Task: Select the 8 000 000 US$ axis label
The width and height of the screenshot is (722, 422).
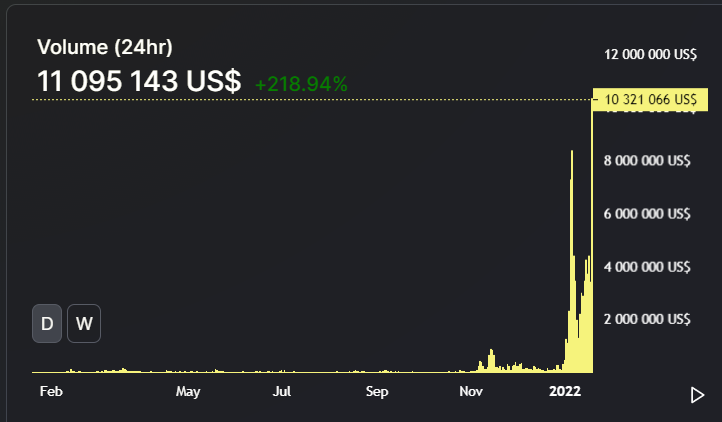Action: [x=647, y=160]
